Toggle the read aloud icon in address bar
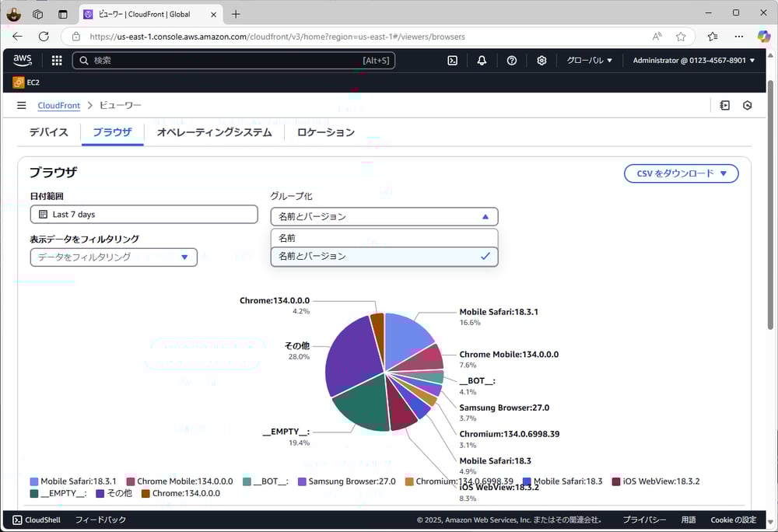The width and height of the screenshot is (778, 532). 657,37
